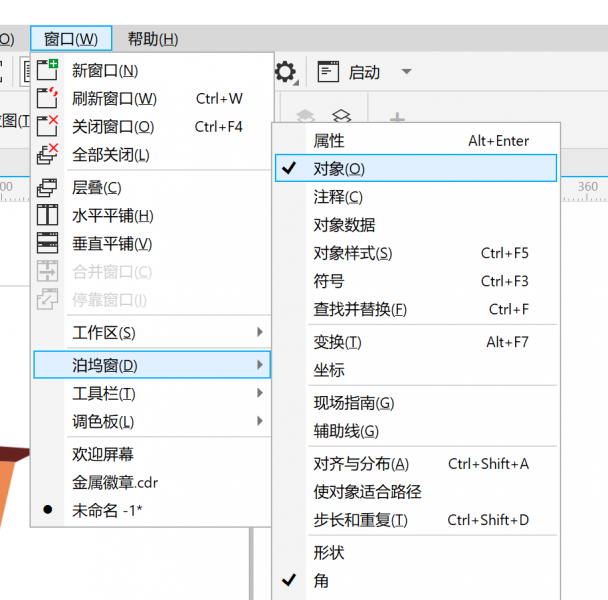Select 层叠(C) menu entry
Screen dimensions: 608x600
152,187
